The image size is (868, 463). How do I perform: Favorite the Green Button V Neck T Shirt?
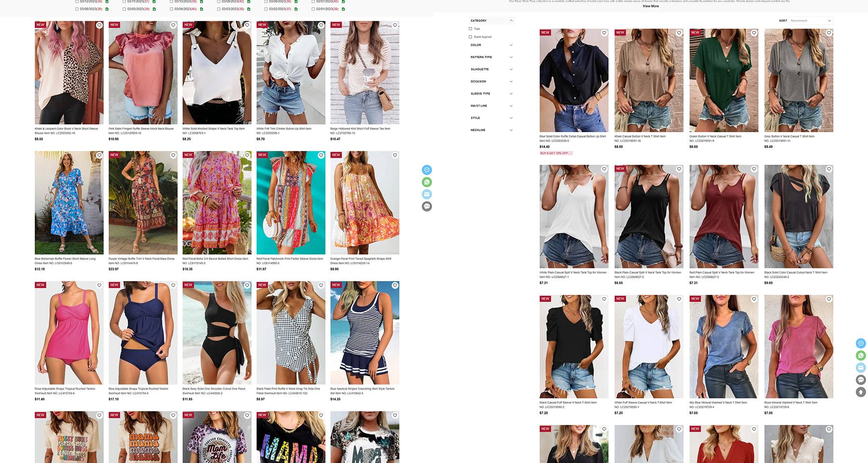[754, 33]
